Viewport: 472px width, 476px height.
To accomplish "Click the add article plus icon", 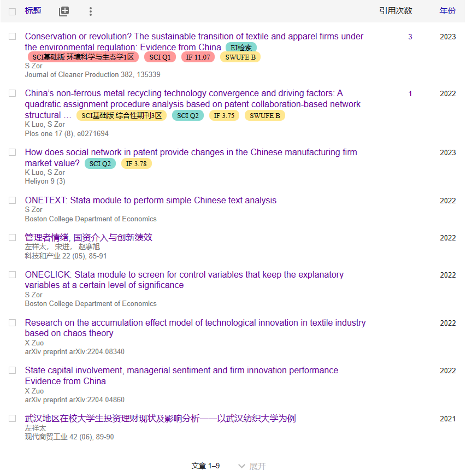I will [x=64, y=11].
